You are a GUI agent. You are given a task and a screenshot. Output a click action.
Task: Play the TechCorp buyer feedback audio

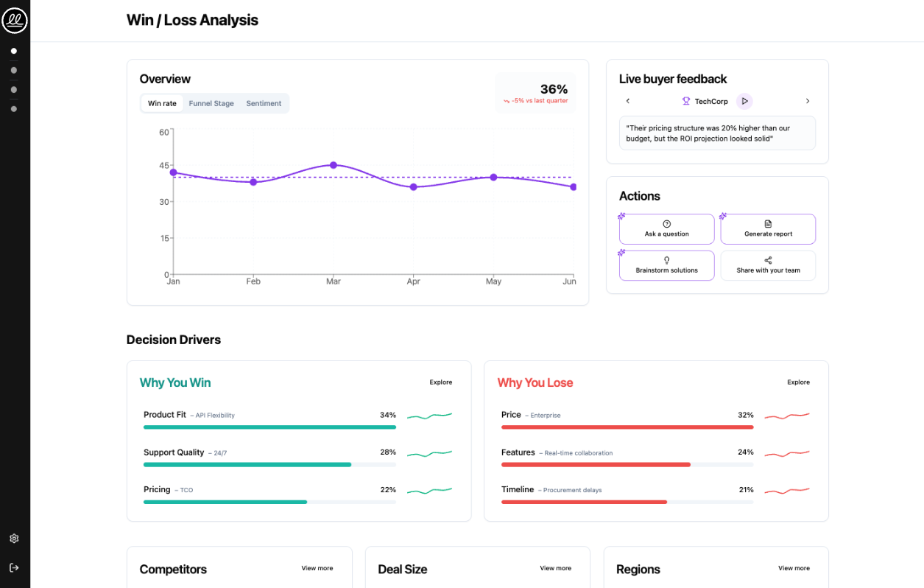[x=744, y=101]
